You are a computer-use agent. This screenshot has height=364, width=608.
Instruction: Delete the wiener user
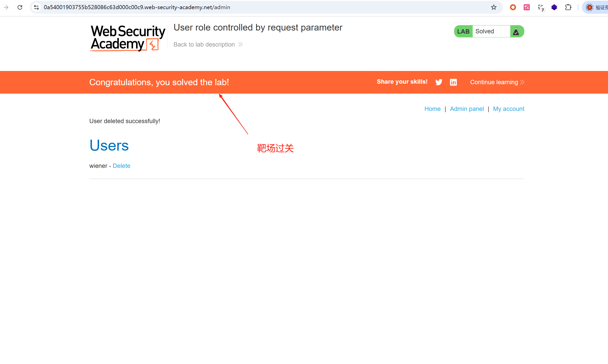pos(121,166)
